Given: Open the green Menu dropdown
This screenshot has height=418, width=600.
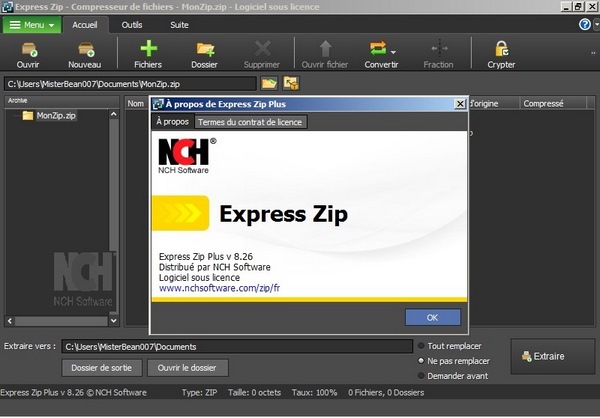Looking at the screenshot, I should 32,25.
